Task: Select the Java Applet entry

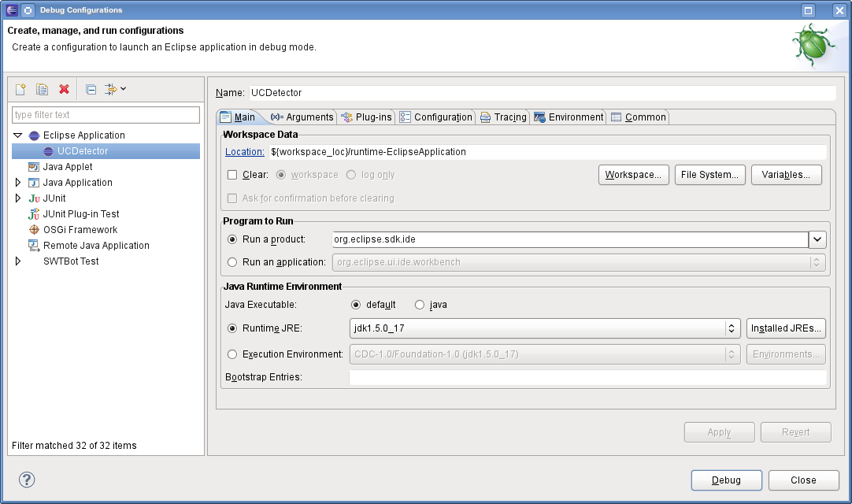Action: 68,167
